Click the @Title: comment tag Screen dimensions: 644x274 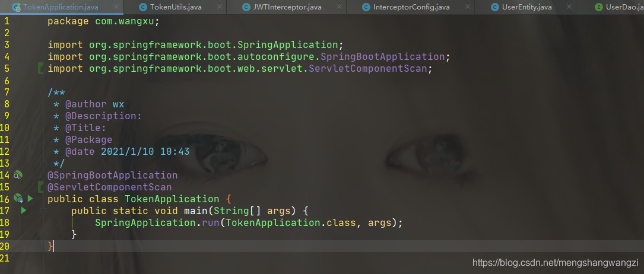86,128
